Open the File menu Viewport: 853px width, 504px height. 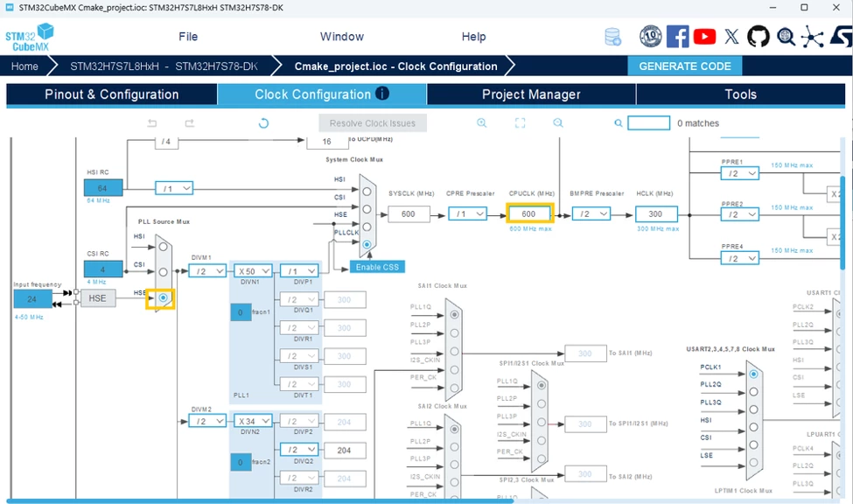pos(188,37)
